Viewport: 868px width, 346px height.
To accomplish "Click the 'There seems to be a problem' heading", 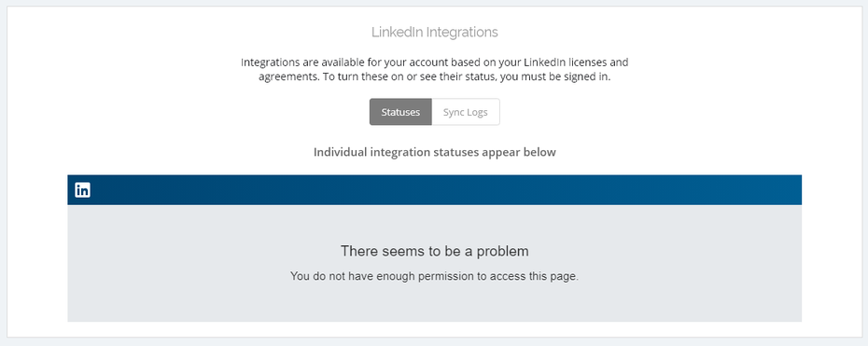I will (x=435, y=252).
